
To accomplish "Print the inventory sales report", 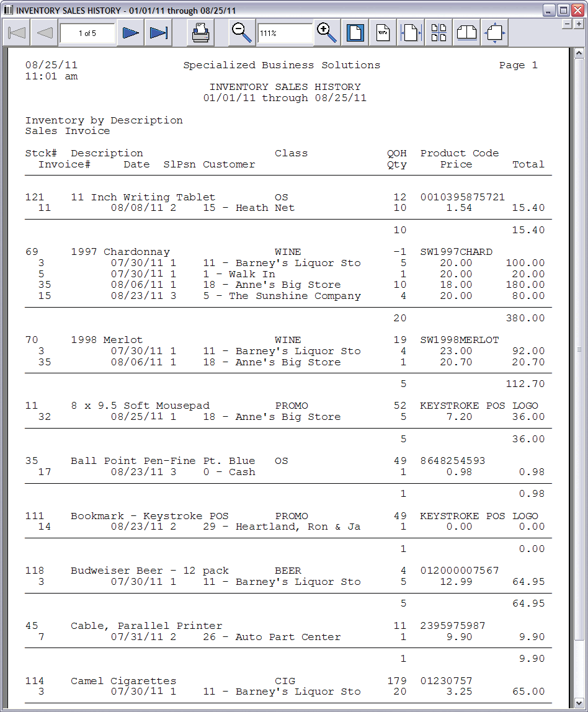I will (201, 33).
